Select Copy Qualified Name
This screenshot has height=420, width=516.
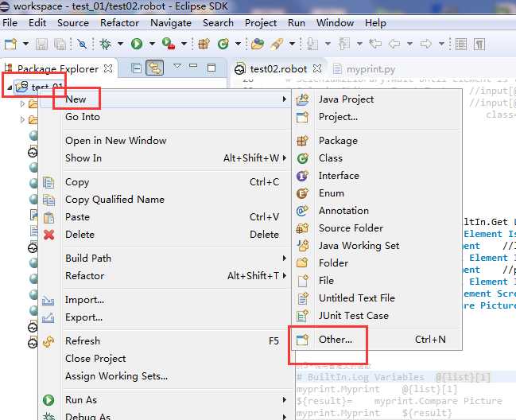[165, 200]
